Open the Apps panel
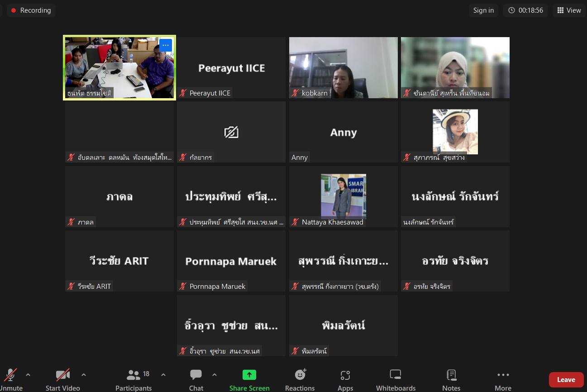This screenshot has width=587, height=392. (345, 379)
